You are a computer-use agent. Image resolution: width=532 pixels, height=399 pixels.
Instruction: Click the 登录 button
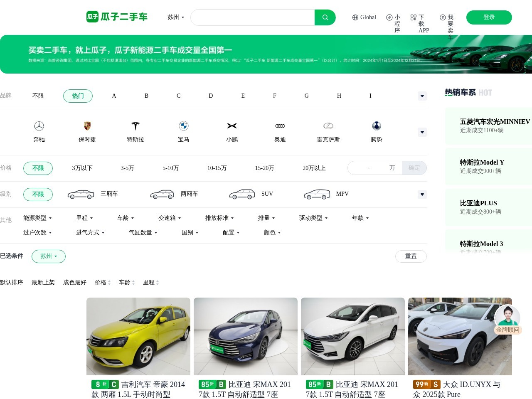(489, 17)
